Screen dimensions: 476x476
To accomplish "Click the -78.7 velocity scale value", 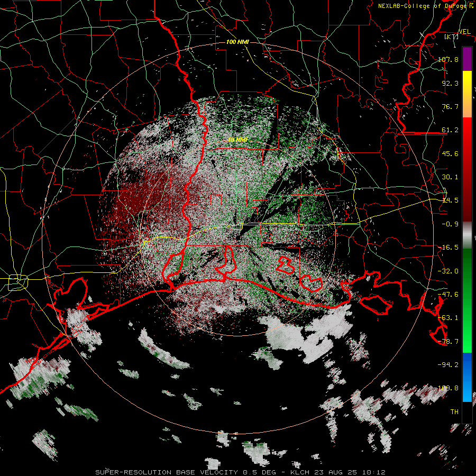I will (x=448, y=342).
